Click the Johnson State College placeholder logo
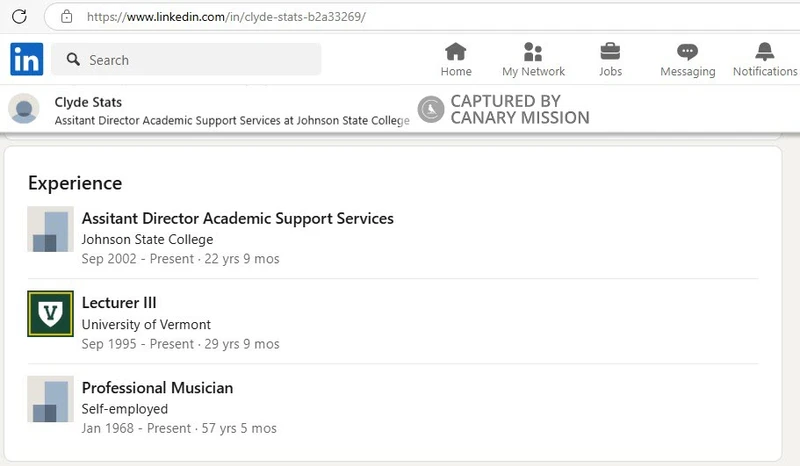 [x=50, y=230]
